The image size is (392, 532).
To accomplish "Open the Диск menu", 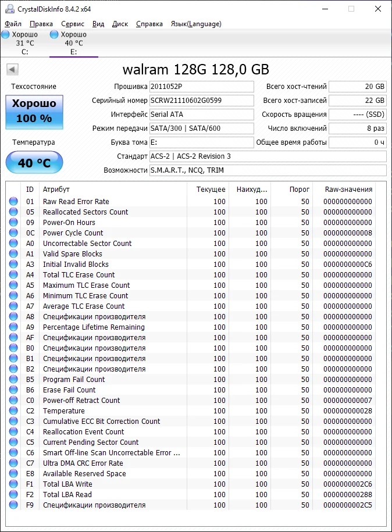I will [120, 24].
